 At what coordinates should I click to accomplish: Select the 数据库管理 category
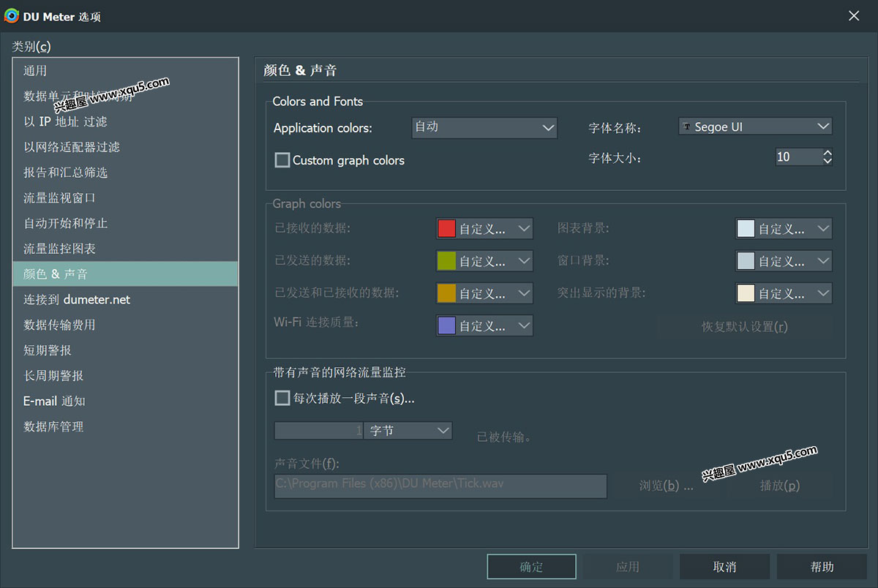tap(125, 426)
